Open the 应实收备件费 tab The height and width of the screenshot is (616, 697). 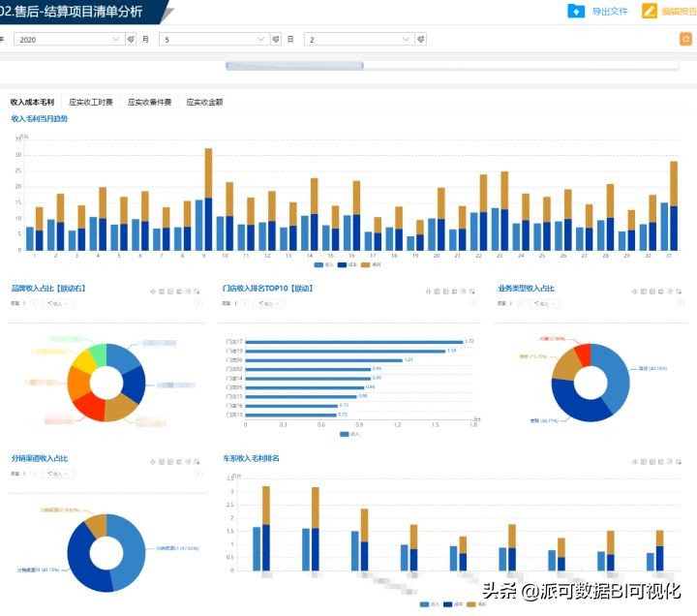150,102
